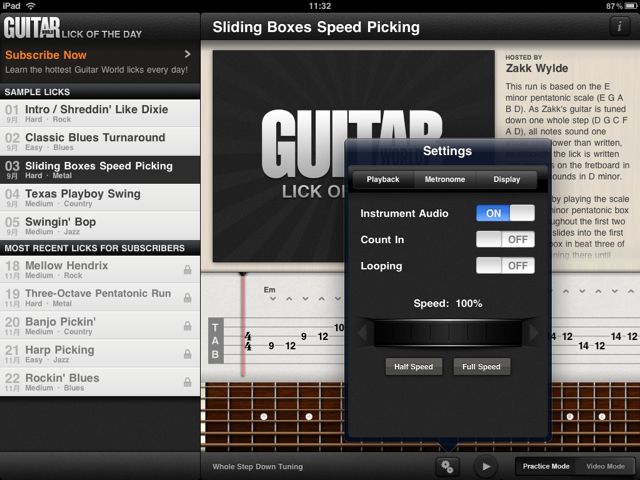Click the Guitar World video thumbnail
Screen dimensions: 640x480
(x=278, y=156)
